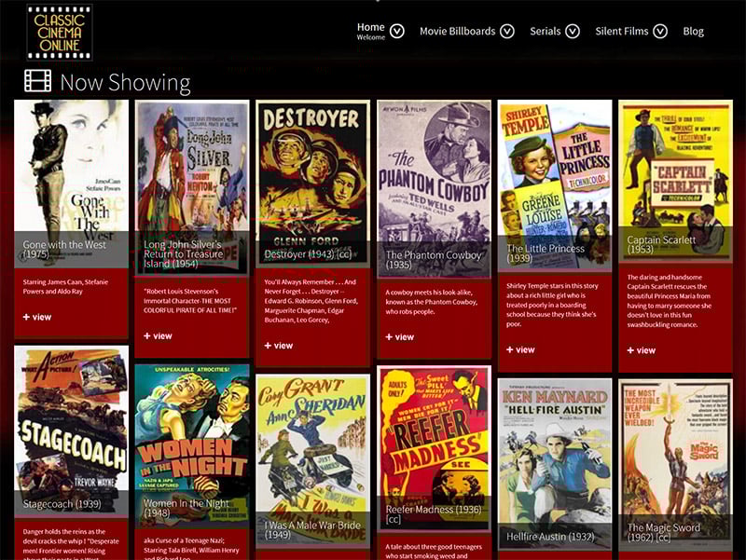The height and width of the screenshot is (560, 746).
Task: Expand the Home menu chevron
Action: click(397, 32)
